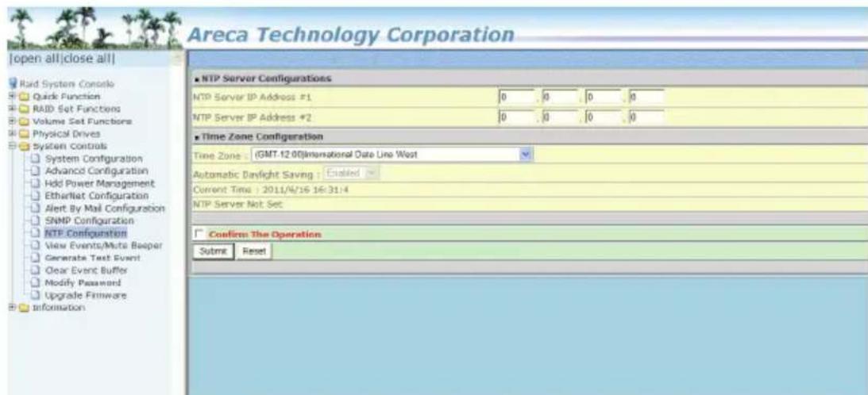Select NTP Configuration in sidebar
This screenshot has width=868, height=395.
click(86, 233)
